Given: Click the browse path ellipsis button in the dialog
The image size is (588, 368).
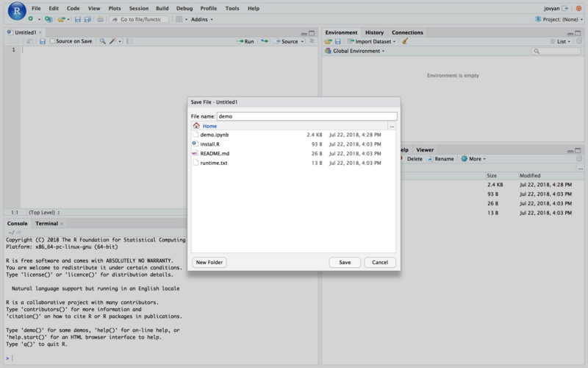Looking at the screenshot, I should coord(392,127).
